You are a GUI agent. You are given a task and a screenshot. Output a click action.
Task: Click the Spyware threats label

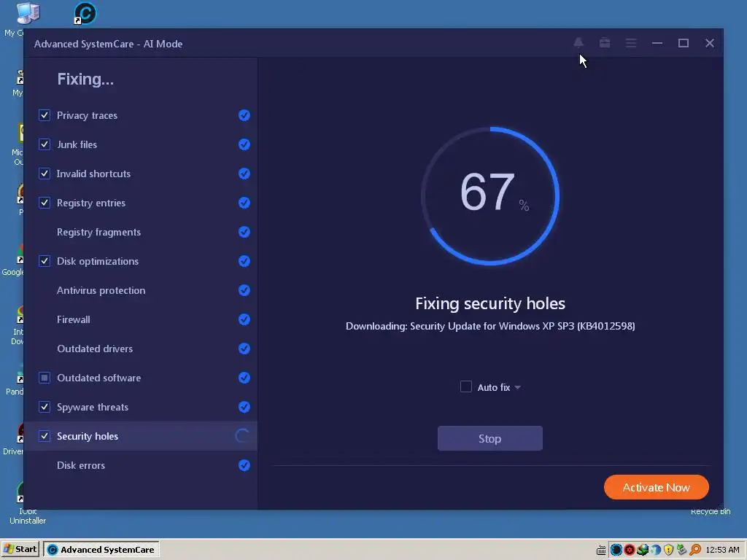pyautogui.click(x=93, y=407)
